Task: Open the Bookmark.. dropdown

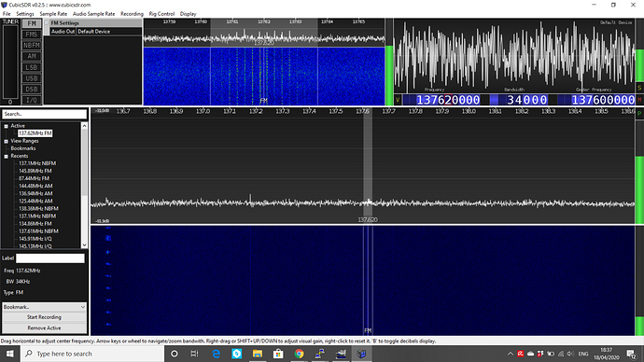Action: coord(44,307)
